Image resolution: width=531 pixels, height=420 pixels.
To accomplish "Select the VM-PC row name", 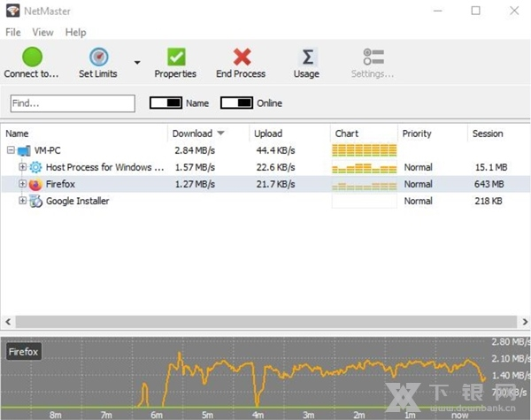I will coord(48,150).
